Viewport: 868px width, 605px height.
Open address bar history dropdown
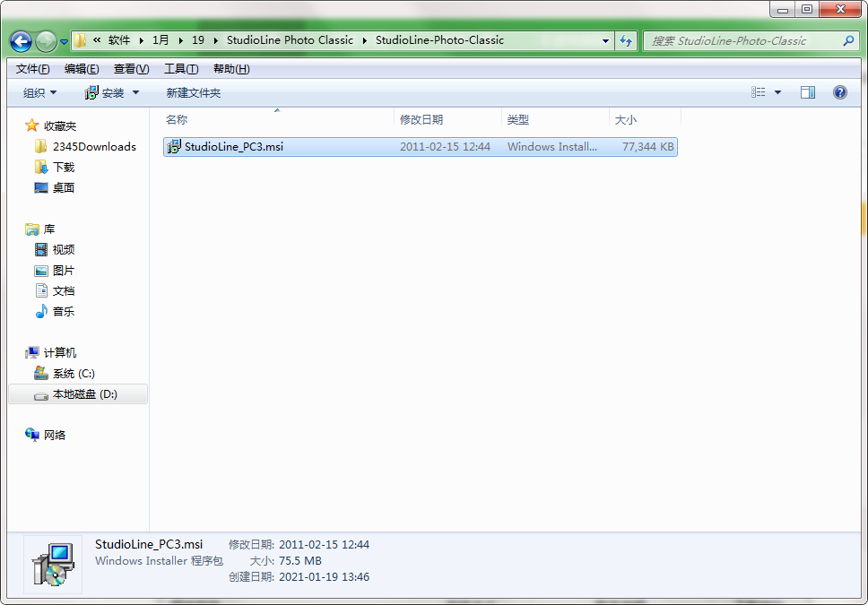(x=605, y=41)
